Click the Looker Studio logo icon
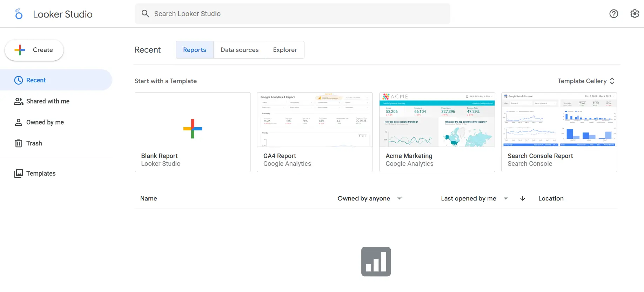 (x=19, y=14)
